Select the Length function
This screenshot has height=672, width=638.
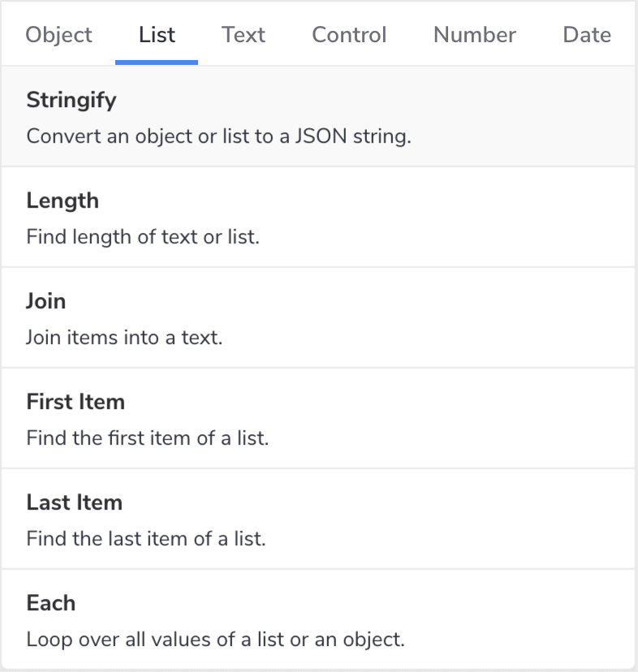[x=63, y=200]
